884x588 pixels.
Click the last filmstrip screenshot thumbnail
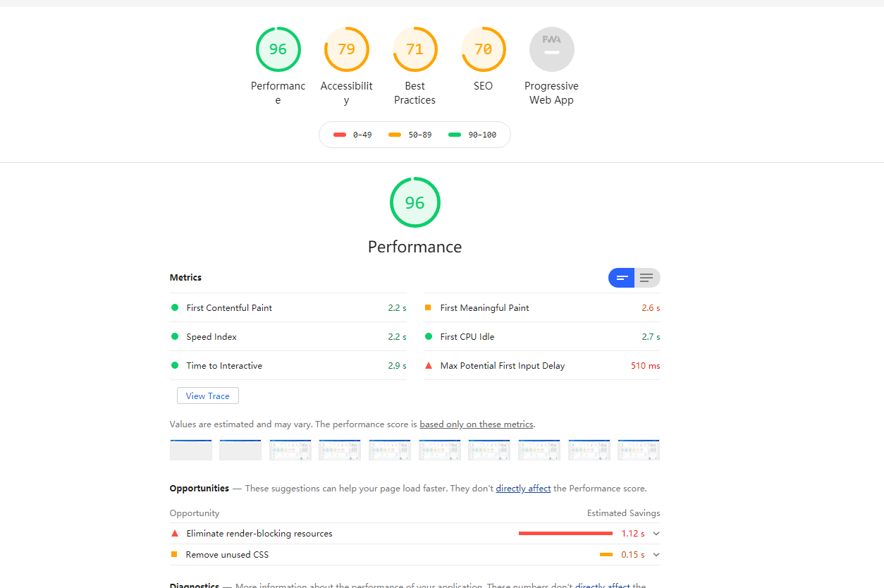tap(639, 450)
